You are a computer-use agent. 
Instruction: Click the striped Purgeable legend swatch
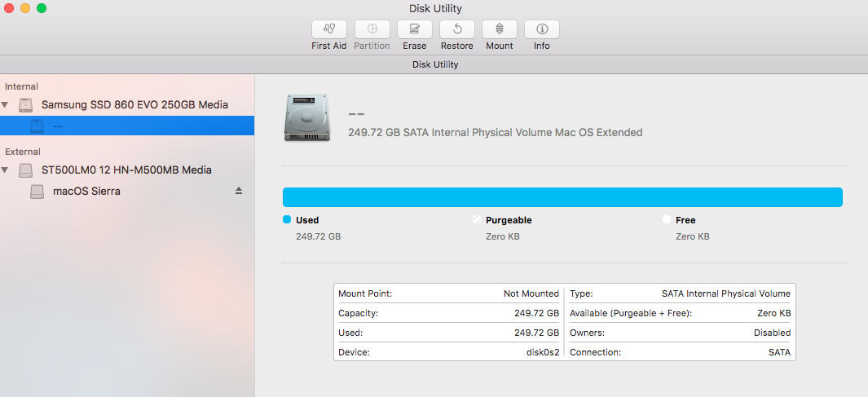point(477,219)
